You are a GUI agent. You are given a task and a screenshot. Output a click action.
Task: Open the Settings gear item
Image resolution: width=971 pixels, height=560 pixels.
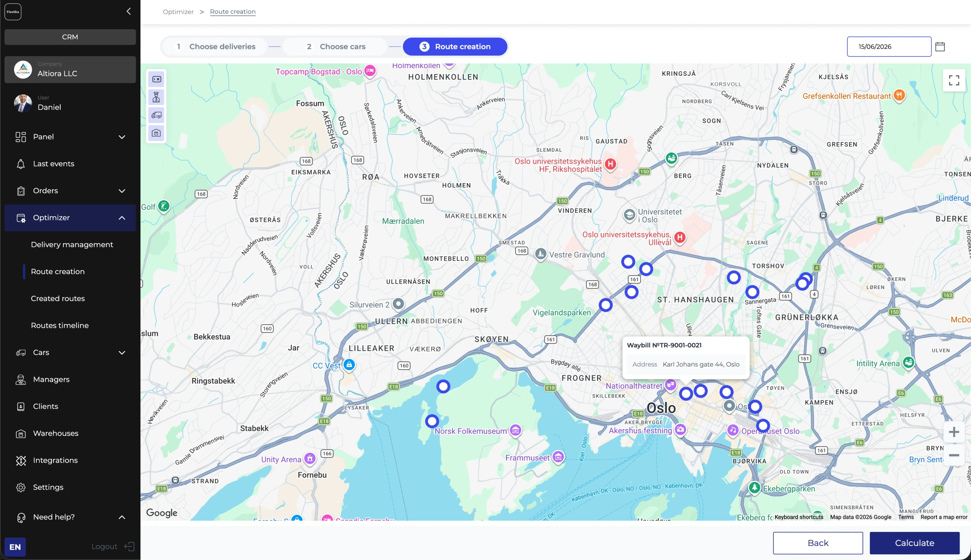tap(70, 487)
